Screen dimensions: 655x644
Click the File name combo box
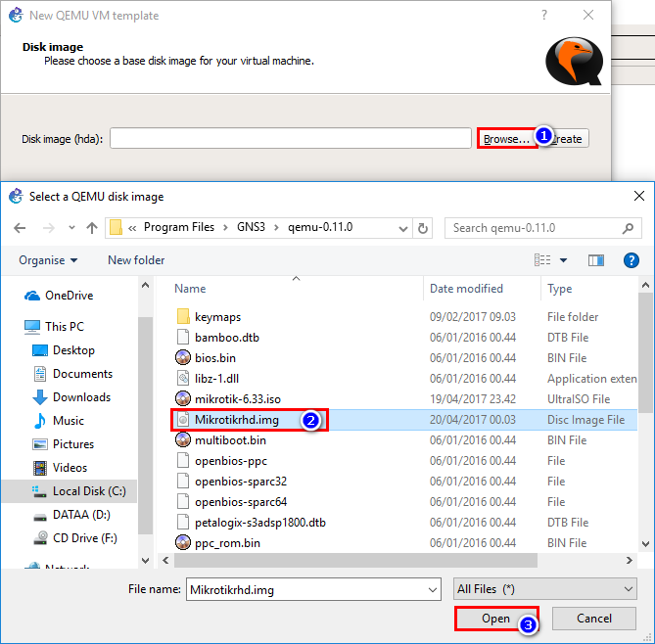click(313, 589)
